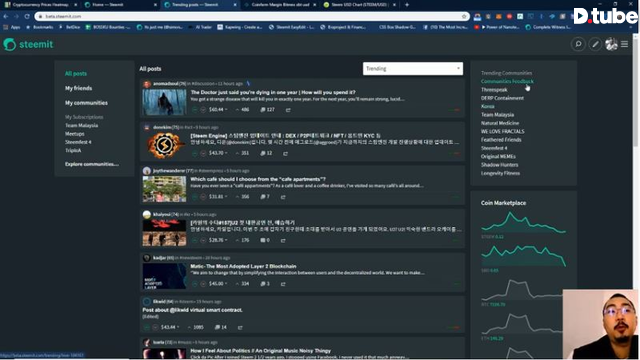
Task: Expand payout details for $43.70 post
Action: click(218, 153)
